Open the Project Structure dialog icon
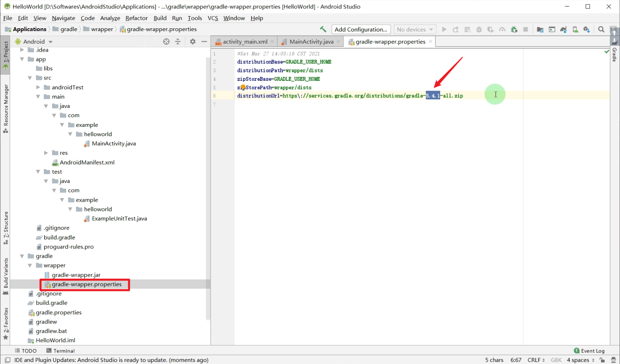The height and width of the screenshot is (364, 620). [540, 29]
